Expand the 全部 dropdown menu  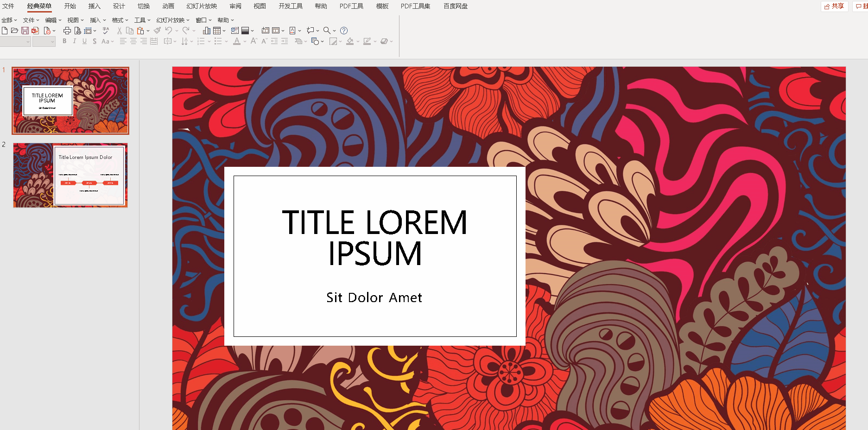click(9, 20)
